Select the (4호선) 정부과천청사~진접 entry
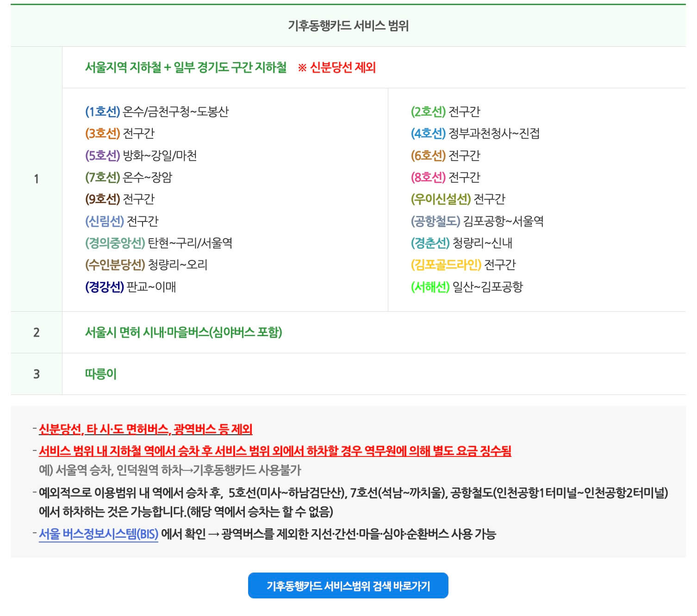Screen dimensions: 697x616 pyautogui.click(x=475, y=133)
